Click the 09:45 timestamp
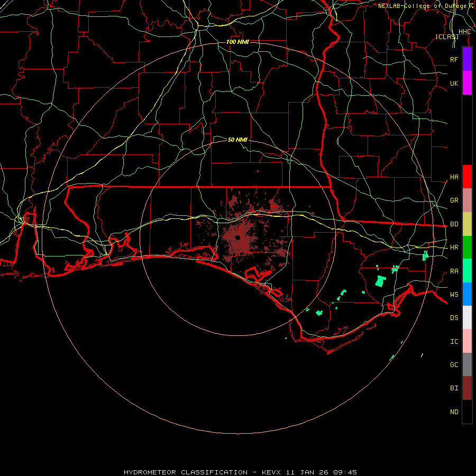Viewport: 476px width, 476px height. 345,472
